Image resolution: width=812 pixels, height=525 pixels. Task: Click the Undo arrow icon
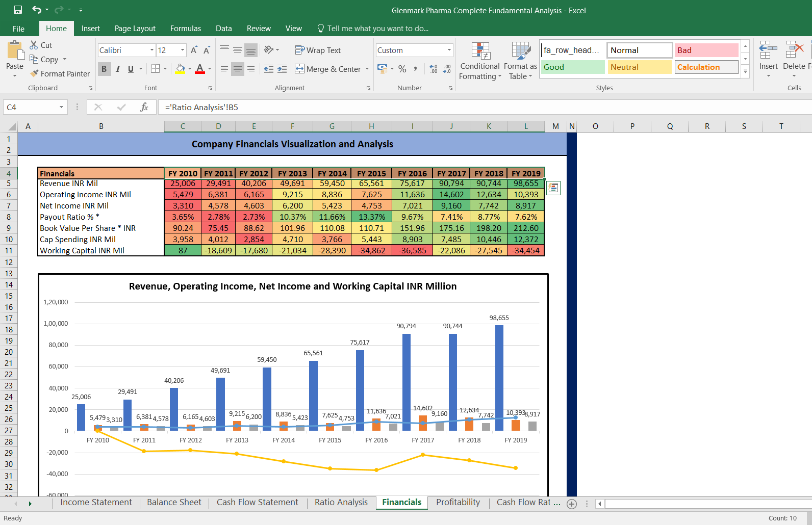coord(37,10)
